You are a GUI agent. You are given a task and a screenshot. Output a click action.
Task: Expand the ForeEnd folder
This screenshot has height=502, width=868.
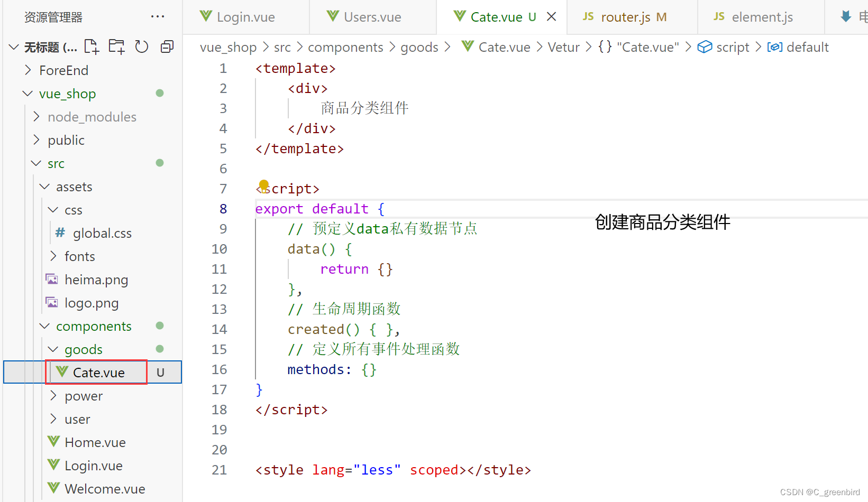coord(28,70)
